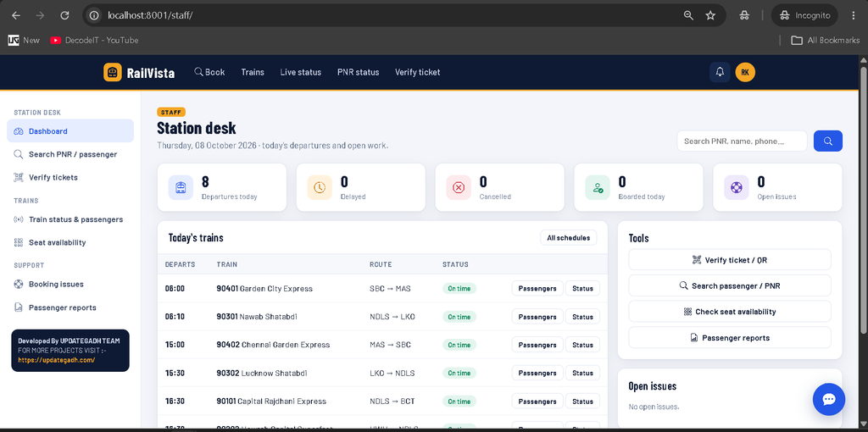Image resolution: width=868 pixels, height=432 pixels.
Task: View Status for Lucknow Shatabdi
Action: click(582, 373)
